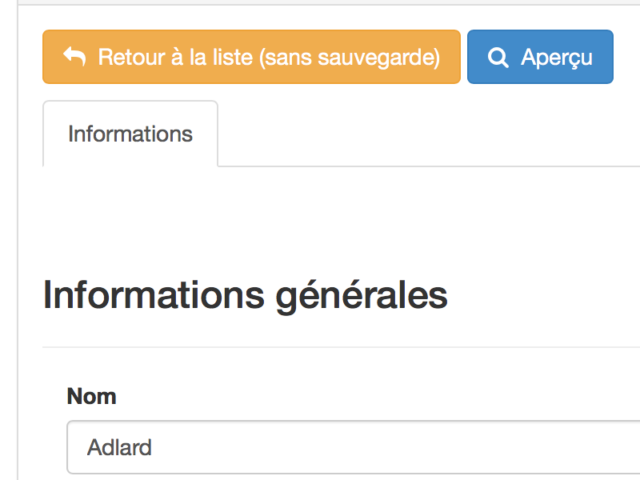This screenshot has height=480, width=640.
Task: Click the top border above the buttons
Action: (x=330, y=5)
